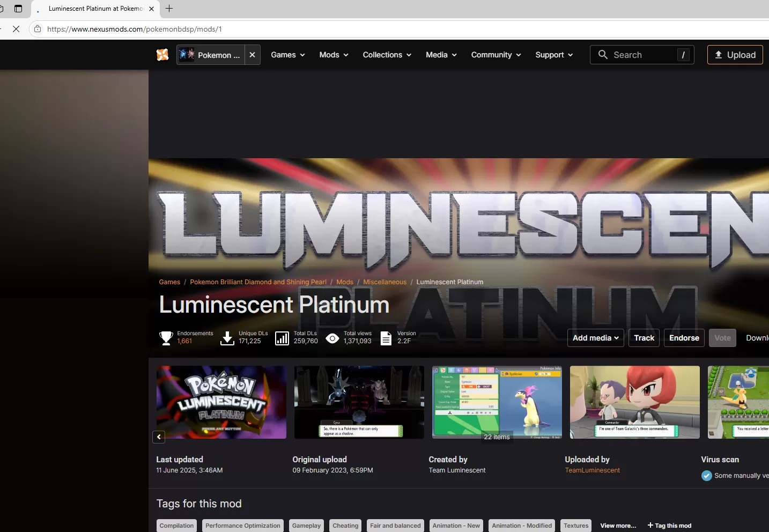Select the Animation - Modified tag
Viewport: 769px width, 532px height.
click(522, 526)
